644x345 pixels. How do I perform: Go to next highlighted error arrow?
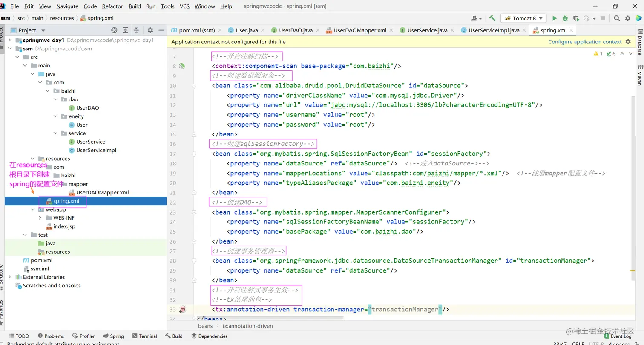630,54
